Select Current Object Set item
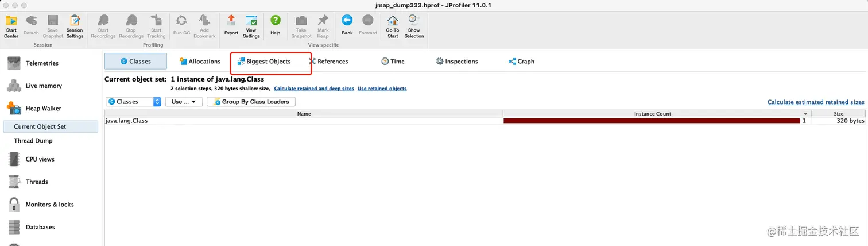Image resolution: width=868 pixels, height=246 pixels. tap(51, 126)
